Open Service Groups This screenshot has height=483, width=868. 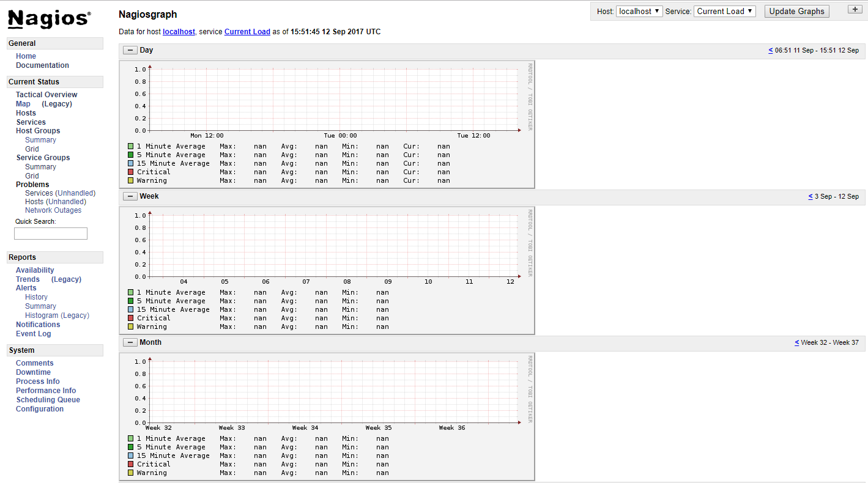[x=43, y=158]
